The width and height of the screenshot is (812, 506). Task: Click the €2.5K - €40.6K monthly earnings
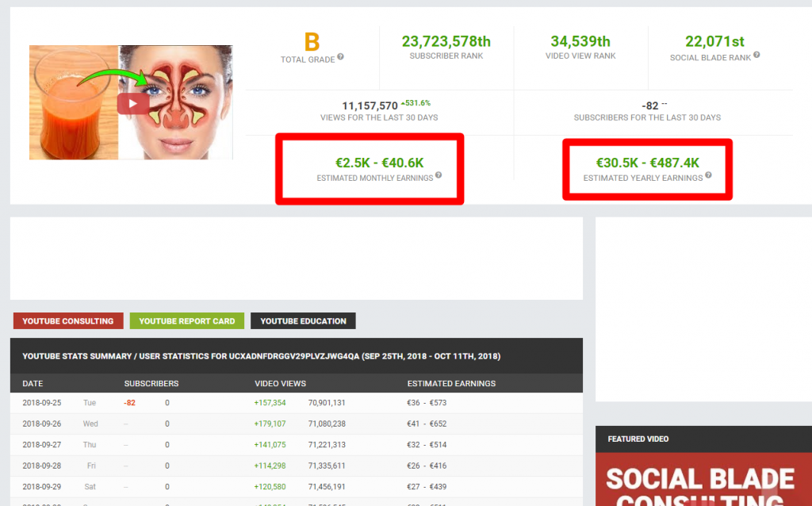pyautogui.click(x=380, y=163)
